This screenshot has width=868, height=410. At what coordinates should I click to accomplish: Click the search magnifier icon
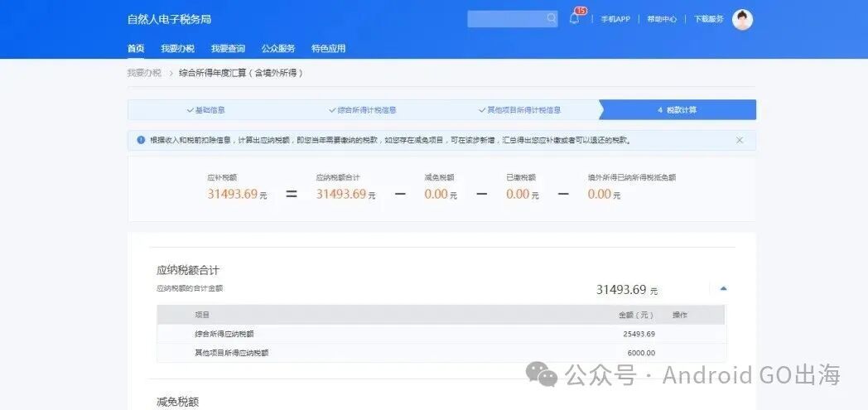tap(552, 18)
